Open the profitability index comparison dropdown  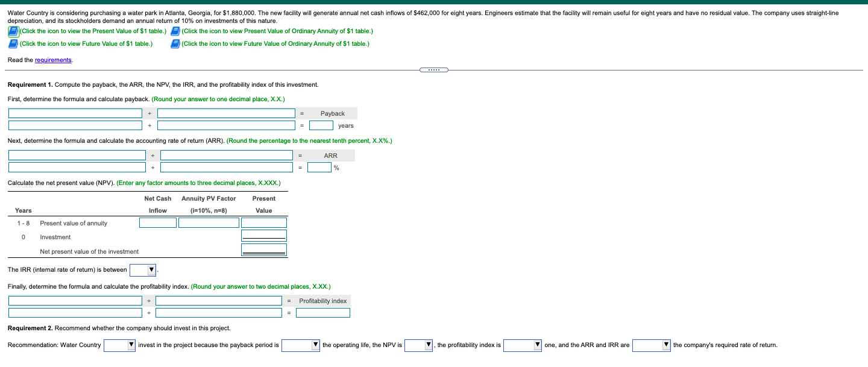pyautogui.click(x=523, y=345)
